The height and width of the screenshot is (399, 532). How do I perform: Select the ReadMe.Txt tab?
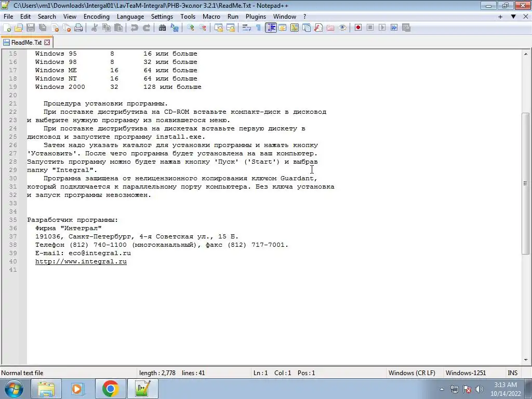[x=26, y=43]
